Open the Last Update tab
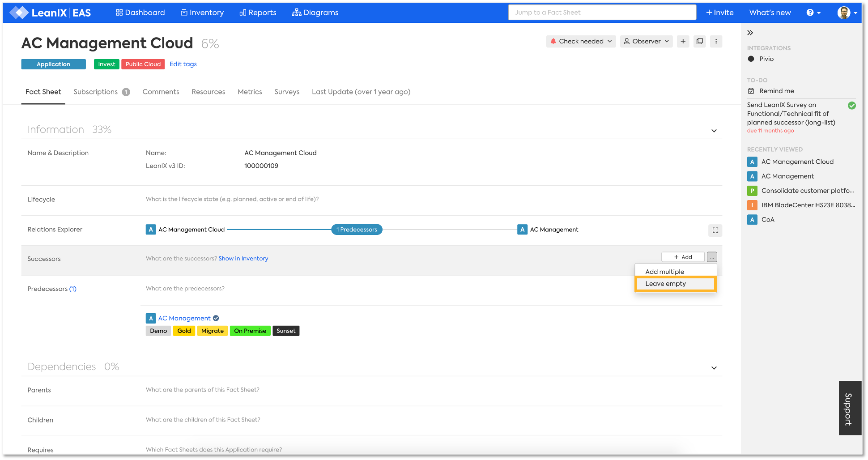868x460 pixels. [x=361, y=92]
